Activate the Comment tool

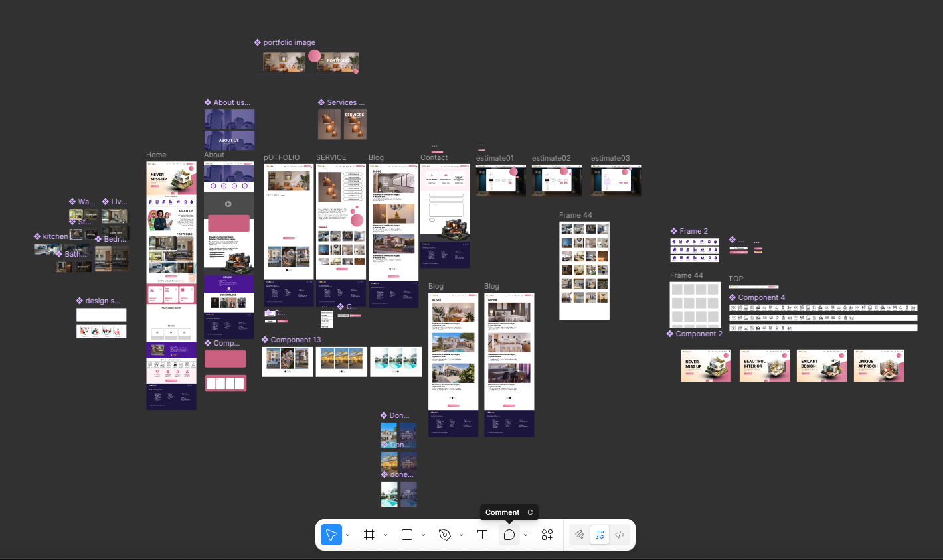[509, 535]
